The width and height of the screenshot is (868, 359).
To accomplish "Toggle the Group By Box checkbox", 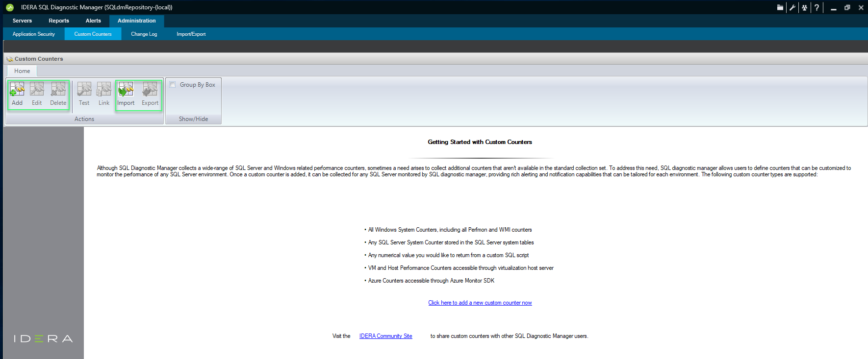I will (173, 85).
